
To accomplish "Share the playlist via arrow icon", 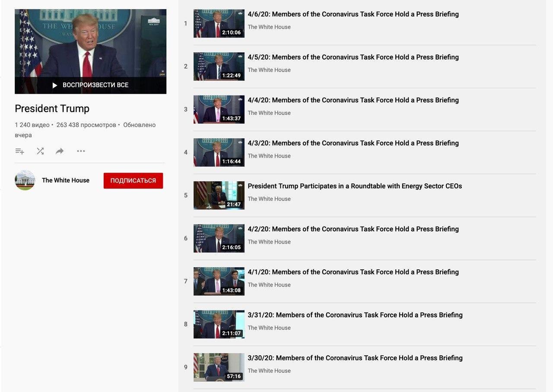I will coord(60,151).
